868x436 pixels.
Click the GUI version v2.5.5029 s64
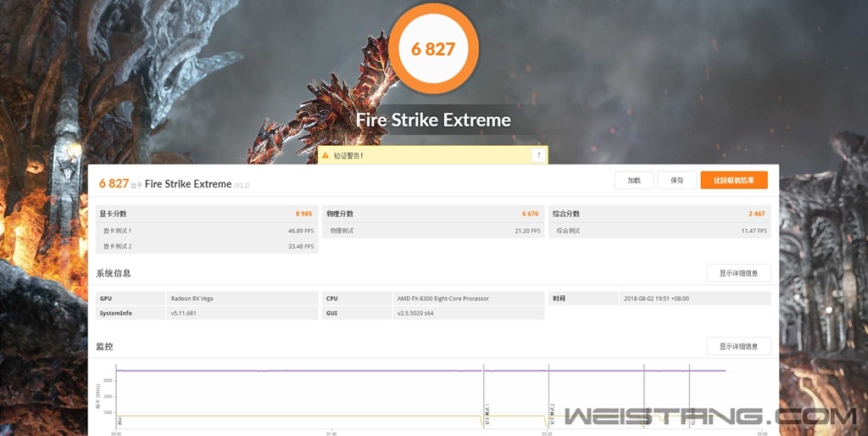point(415,313)
